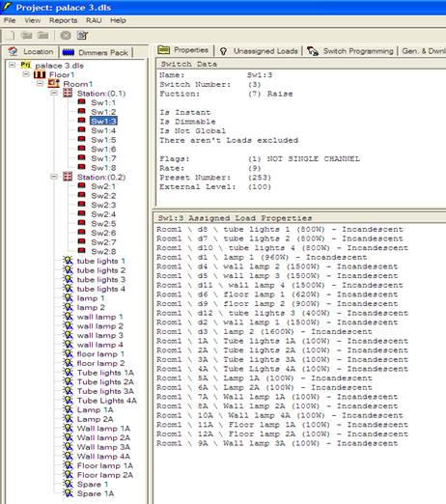This screenshot has width=446, height=504.
Task: Select the wall lamp 3 load
Action: (x=100, y=335)
